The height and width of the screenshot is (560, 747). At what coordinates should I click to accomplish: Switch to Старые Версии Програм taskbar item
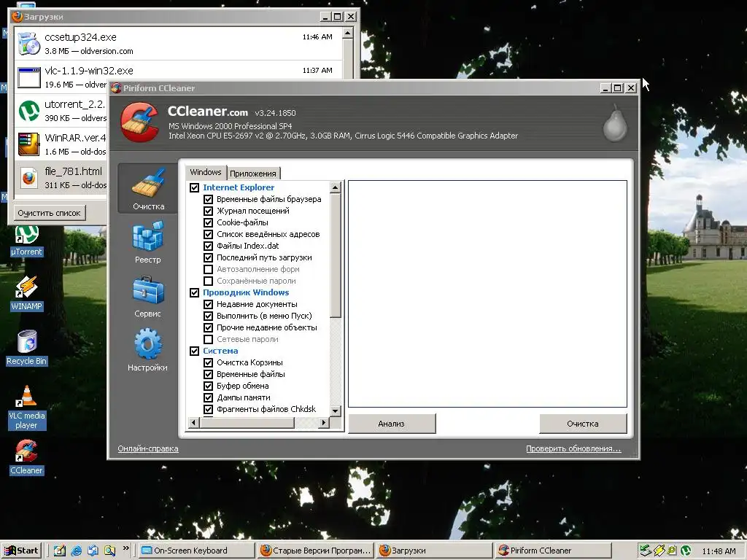tap(317, 551)
